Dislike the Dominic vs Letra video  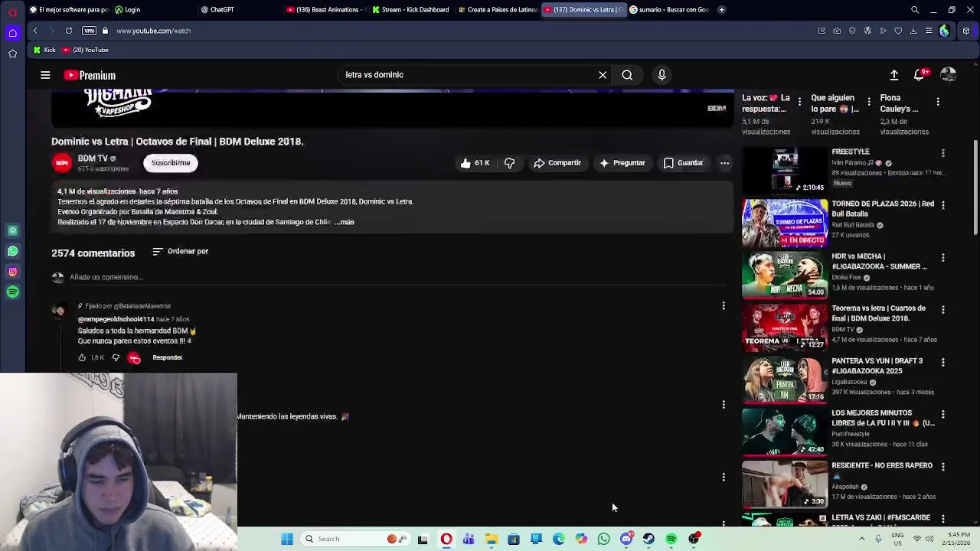509,163
